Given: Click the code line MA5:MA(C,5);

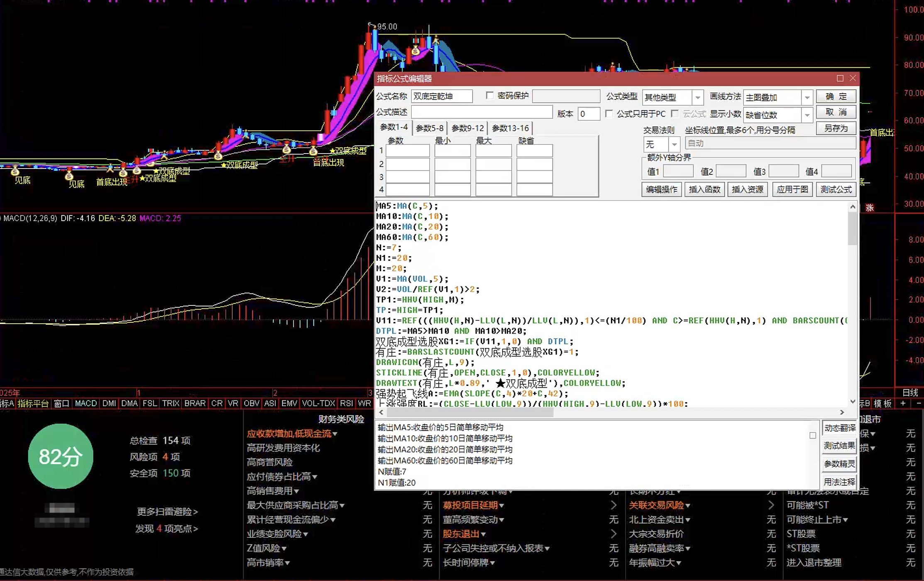Looking at the screenshot, I should (407, 206).
